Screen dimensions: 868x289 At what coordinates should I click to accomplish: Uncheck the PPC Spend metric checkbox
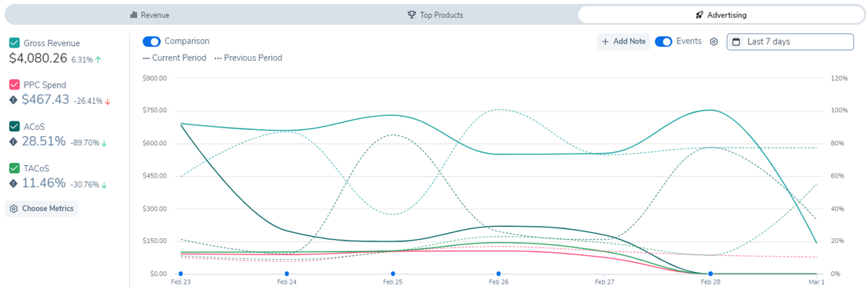pos(15,85)
